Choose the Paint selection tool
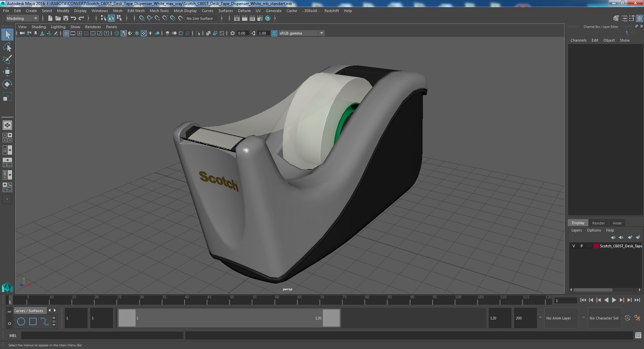The width and height of the screenshot is (644, 349). [x=7, y=59]
